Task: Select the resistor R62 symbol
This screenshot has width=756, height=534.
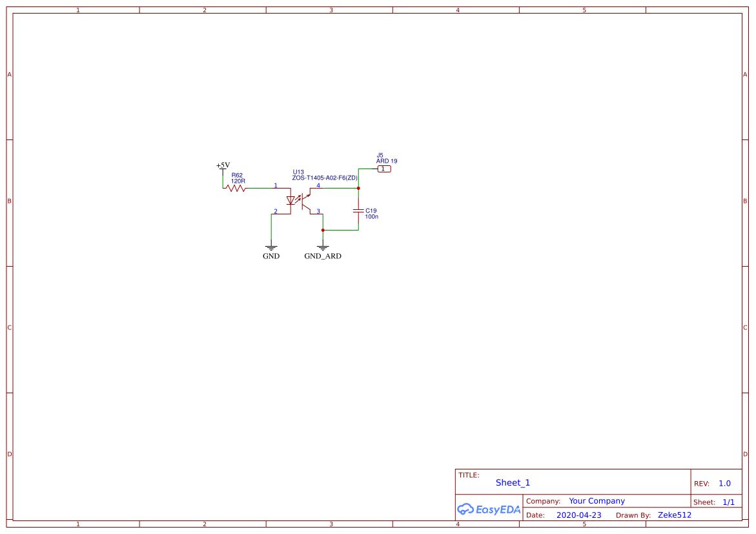Action: [236, 188]
